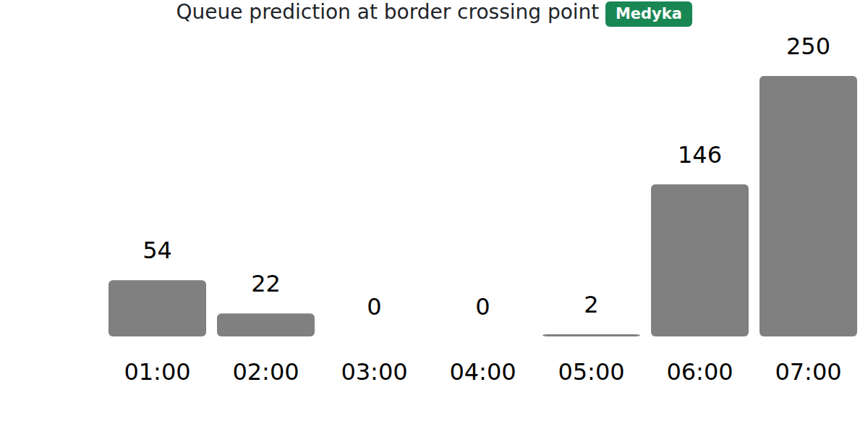Click the 03:00 time label
This screenshot has height=424, width=868.
pyautogui.click(x=374, y=372)
